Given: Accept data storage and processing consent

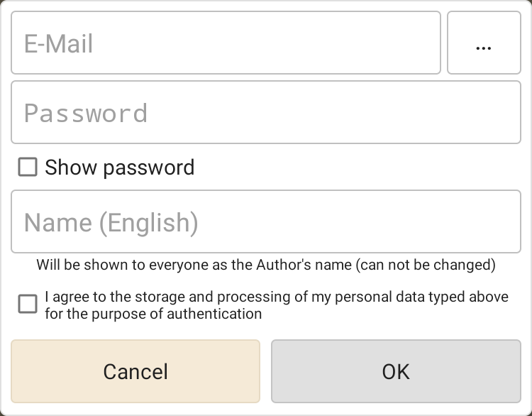Looking at the screenshot, I should (28, 305).
